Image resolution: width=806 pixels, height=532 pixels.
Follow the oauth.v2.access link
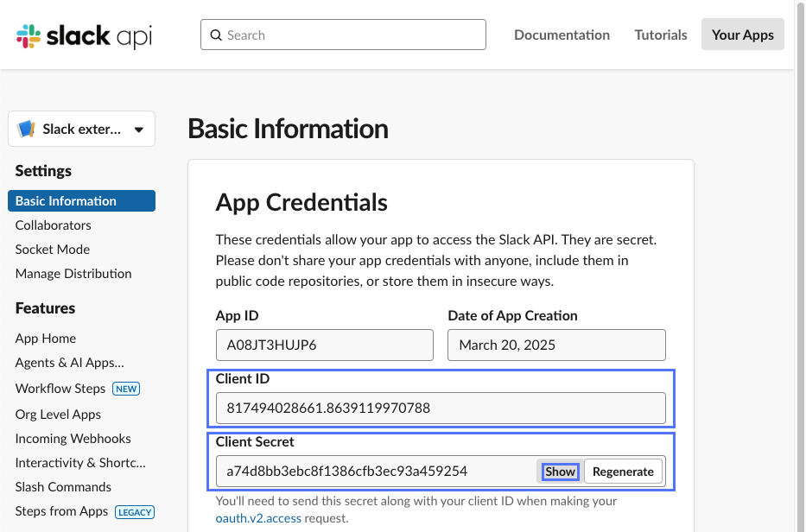(x=258, y=518)
